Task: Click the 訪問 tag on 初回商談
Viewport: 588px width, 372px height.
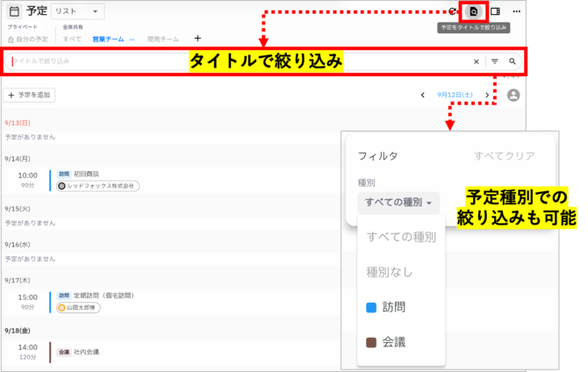Action: pyautogui.click(x=64, y=174)
